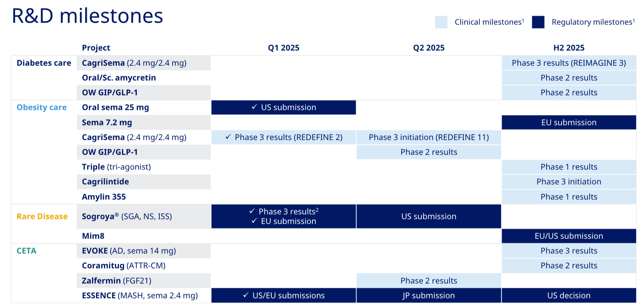Viewport: 644px width, 308px height.
Task: Select the Q1 2025 column header
Action: (284, 48)
